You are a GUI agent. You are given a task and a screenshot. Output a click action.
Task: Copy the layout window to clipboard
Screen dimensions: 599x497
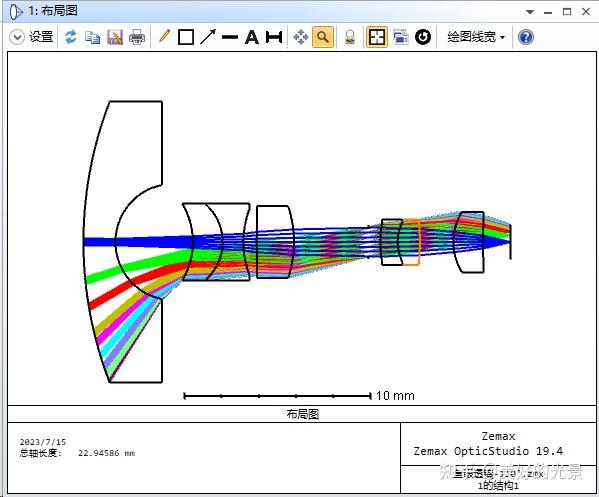[x=92, y=37]
